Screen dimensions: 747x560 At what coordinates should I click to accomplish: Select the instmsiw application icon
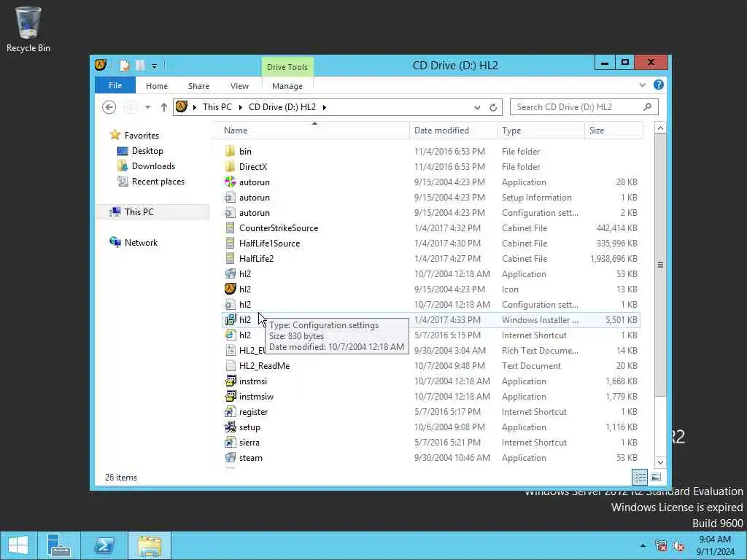pos(230,396)
